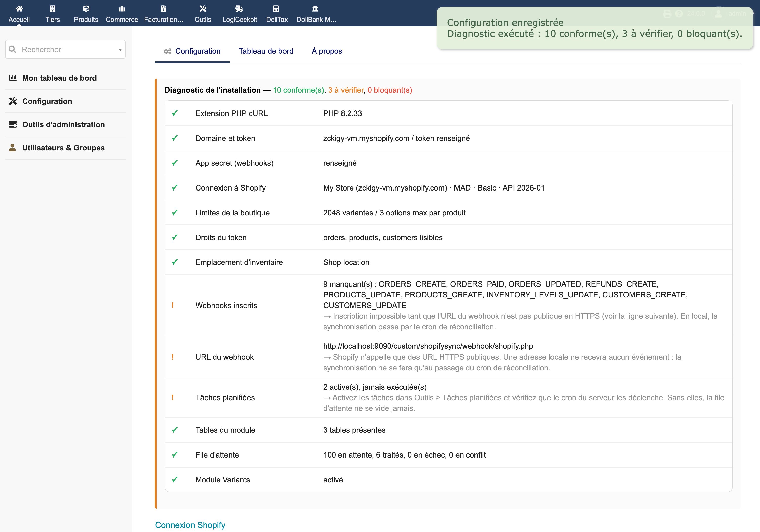Select the Shop location value
This screenshot has height=532, width=760.
346,262
